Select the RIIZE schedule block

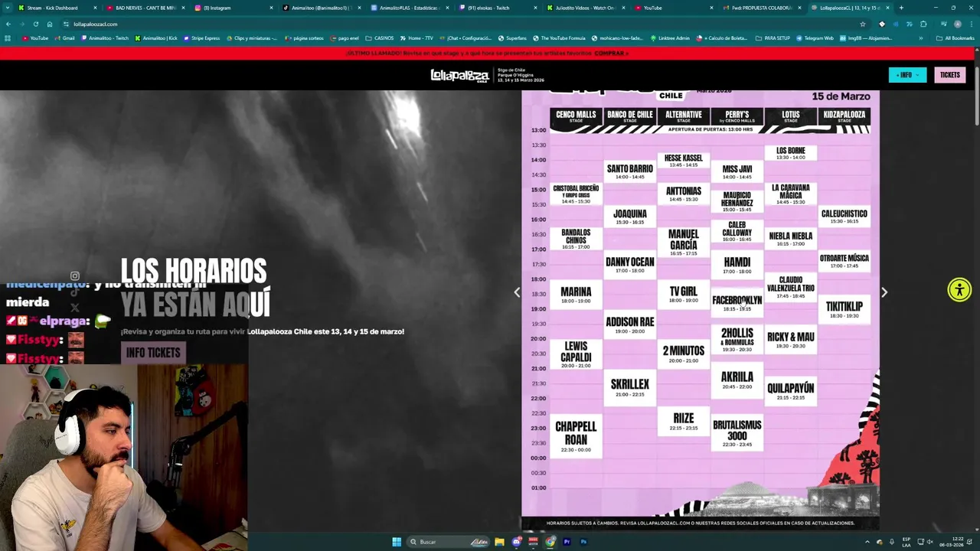pyautogui.click(x=683, y=422)
